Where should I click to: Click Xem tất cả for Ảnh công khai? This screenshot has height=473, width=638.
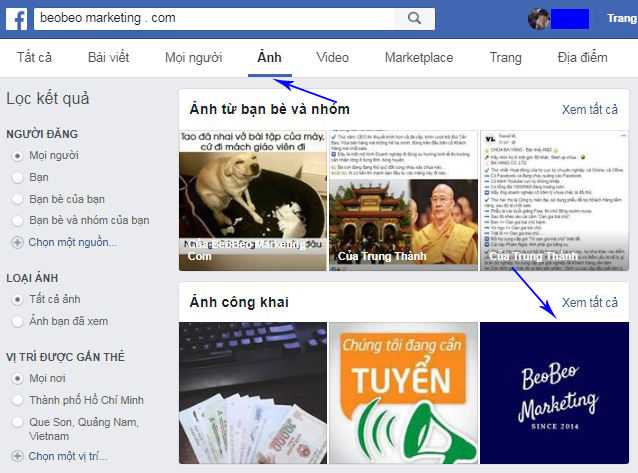click(590, 302)
